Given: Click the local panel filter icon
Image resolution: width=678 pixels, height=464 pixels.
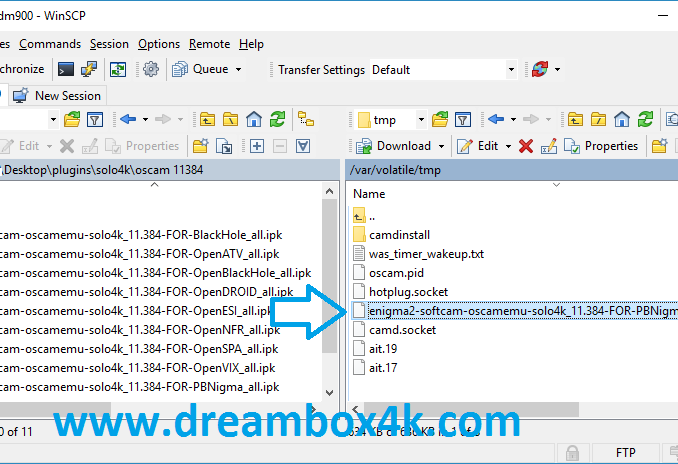Looking at the screenshot, I should tap(95, 119).
